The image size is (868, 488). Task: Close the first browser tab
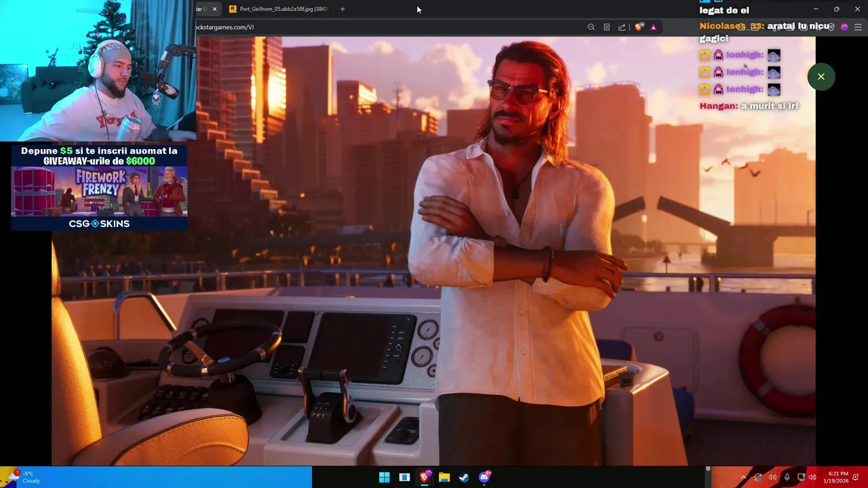(214, 9)
